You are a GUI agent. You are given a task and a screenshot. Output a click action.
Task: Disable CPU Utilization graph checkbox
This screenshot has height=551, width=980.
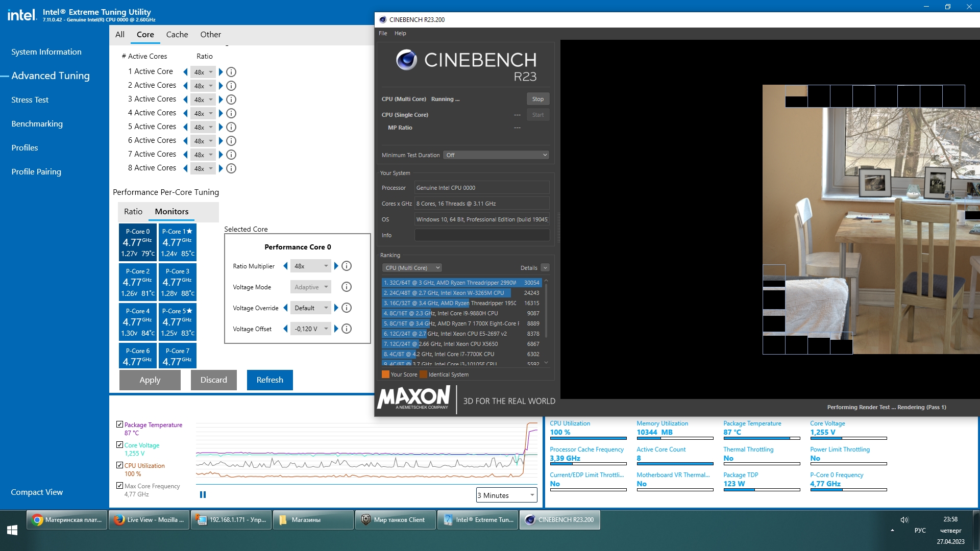click(x=119, y=465)
